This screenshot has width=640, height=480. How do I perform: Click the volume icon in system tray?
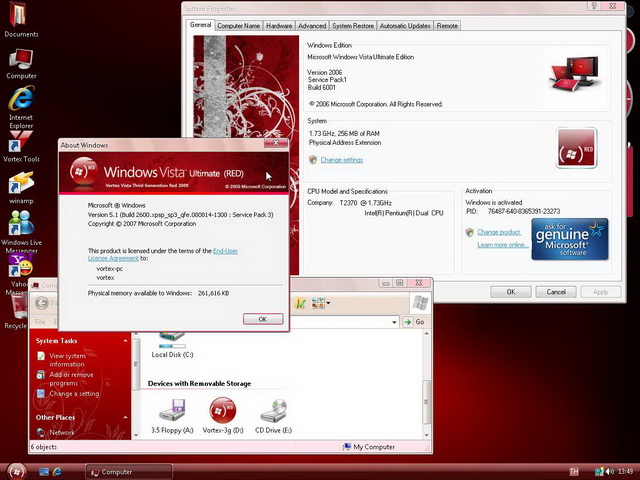pos(610,472)
